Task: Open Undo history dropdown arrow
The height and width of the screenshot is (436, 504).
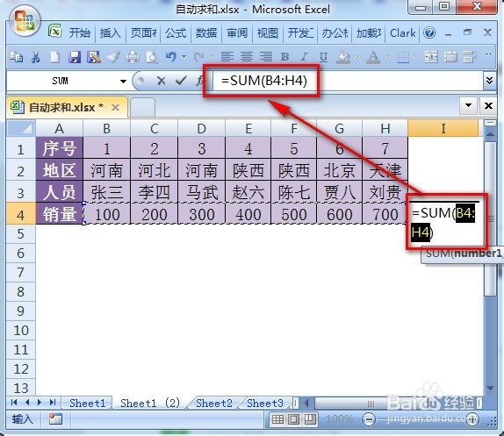Action: coord(184,57)
